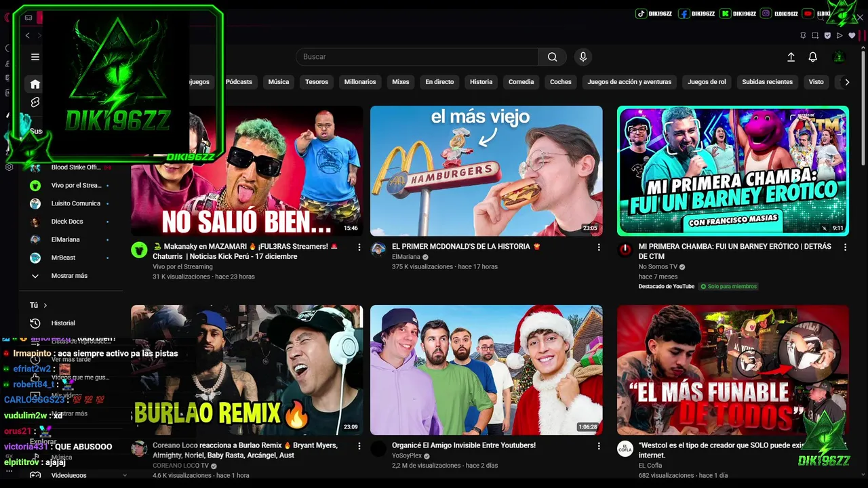Click the send/flow arrow icon in address bar
868x488 pixels.
click(840, 35)
